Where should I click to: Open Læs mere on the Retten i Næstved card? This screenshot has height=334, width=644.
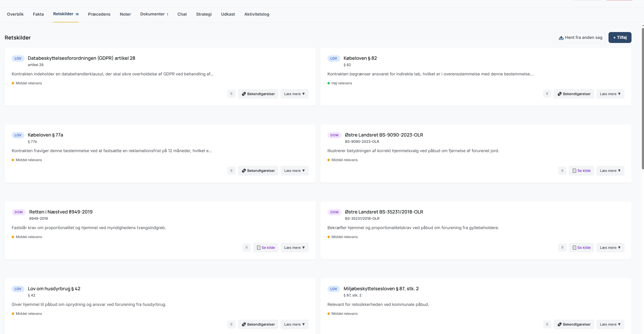(294, 248)
